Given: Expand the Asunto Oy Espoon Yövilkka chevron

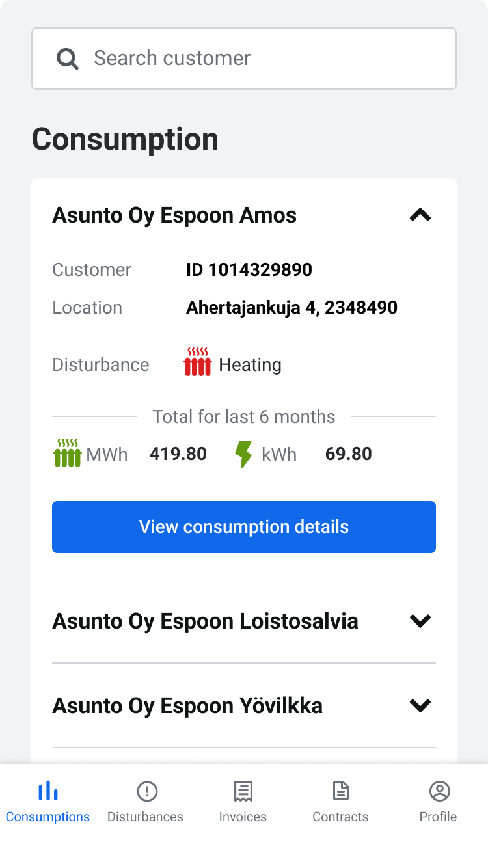Looking at the screenshot, I should coord(420,705).
